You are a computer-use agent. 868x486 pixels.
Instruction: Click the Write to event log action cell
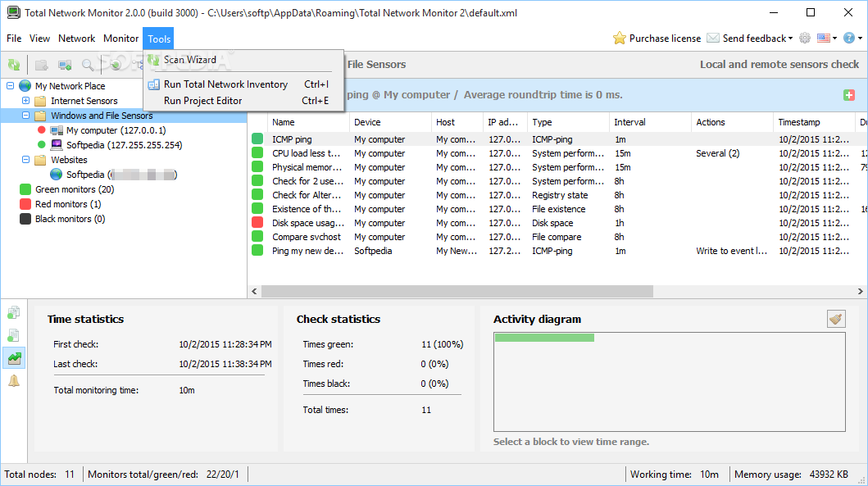(x=731, y=251)
